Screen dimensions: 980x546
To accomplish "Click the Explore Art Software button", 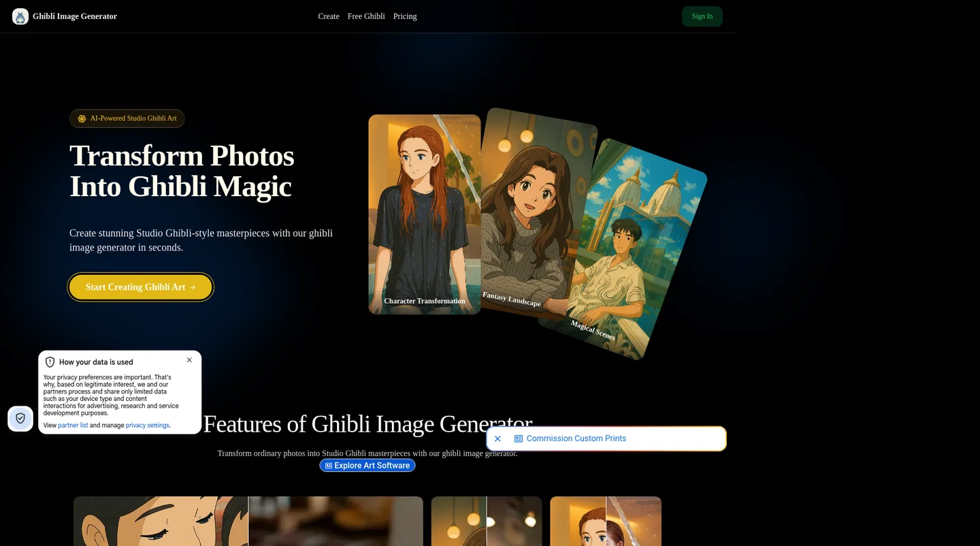I will tap(367, 466).
